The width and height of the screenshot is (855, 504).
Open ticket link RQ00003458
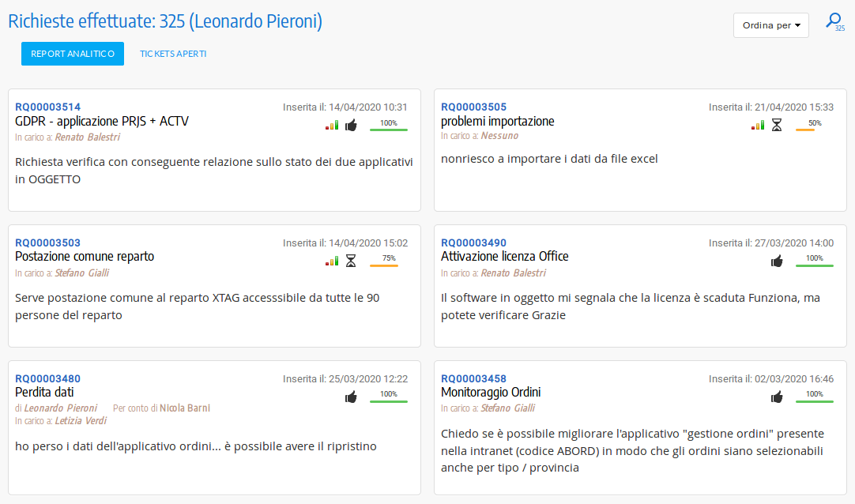coord(473,378)
